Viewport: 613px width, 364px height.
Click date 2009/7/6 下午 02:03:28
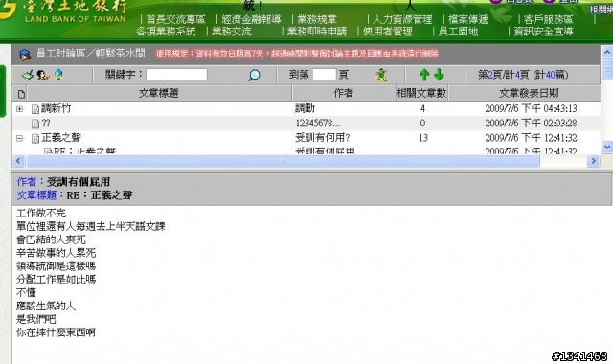pyautogui.click(x=531, y=124)
